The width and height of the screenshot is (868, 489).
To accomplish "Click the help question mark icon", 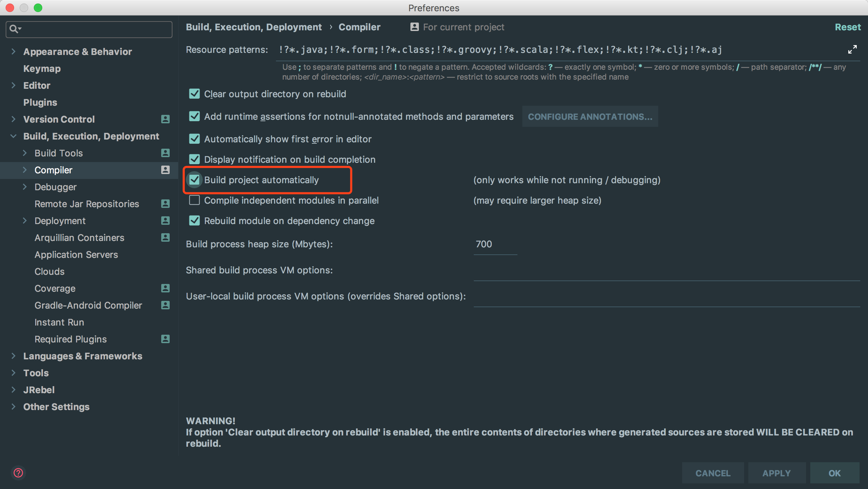I will 18,472.
